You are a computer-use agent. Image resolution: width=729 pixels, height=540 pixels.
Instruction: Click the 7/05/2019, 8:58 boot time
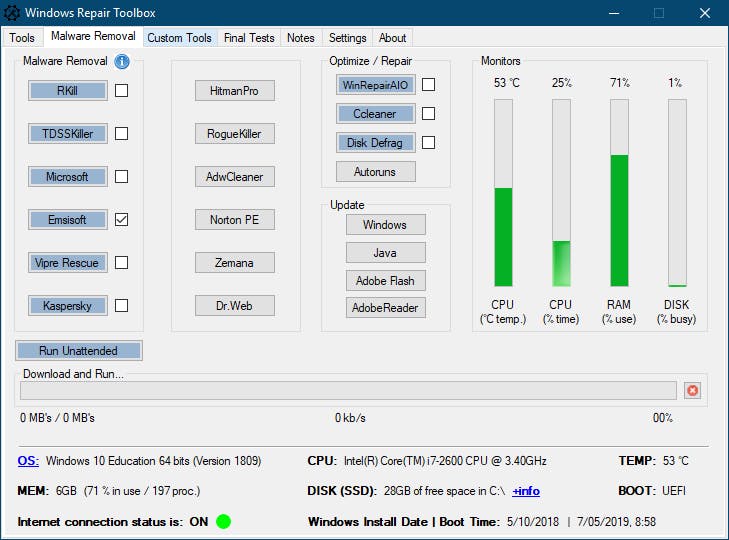coord(616,521)
